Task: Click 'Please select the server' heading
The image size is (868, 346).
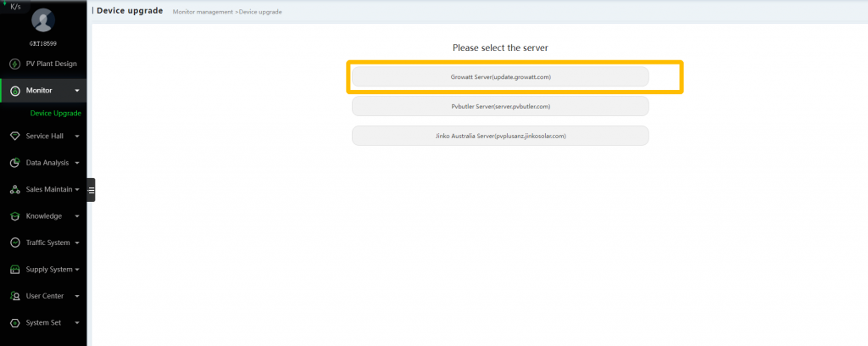Action: (500, 47)
